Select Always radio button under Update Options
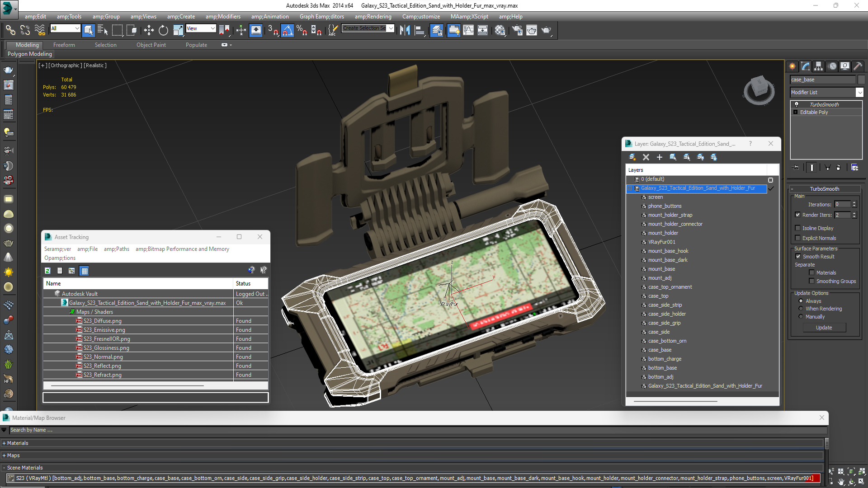Viewport: 868px width, 488px height. point(801,301)
